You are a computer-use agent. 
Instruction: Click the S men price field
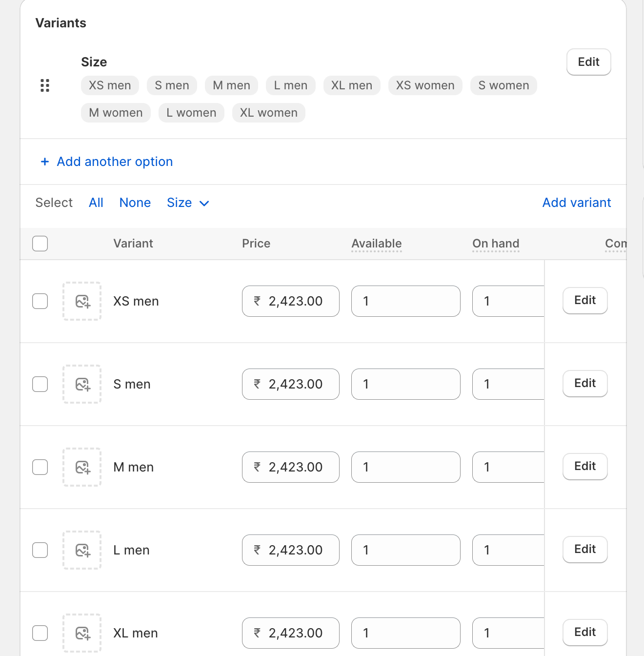291,384
